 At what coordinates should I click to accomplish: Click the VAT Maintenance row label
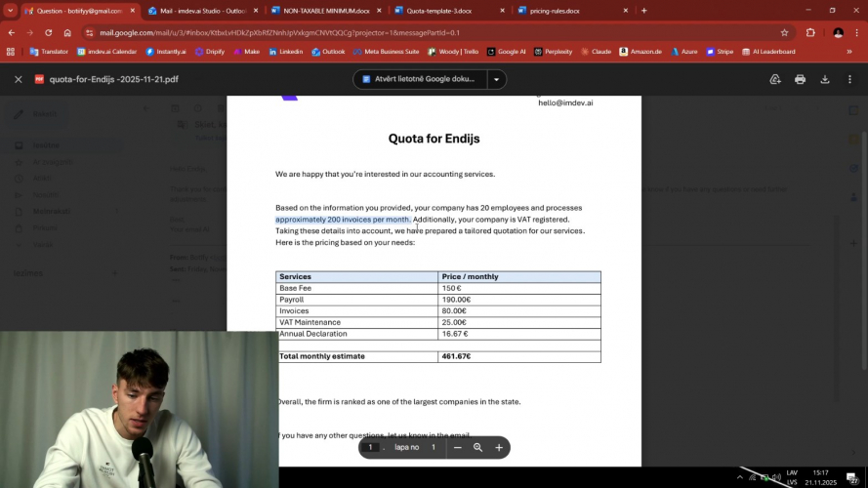pyautogui.click(x=310, y=322)
